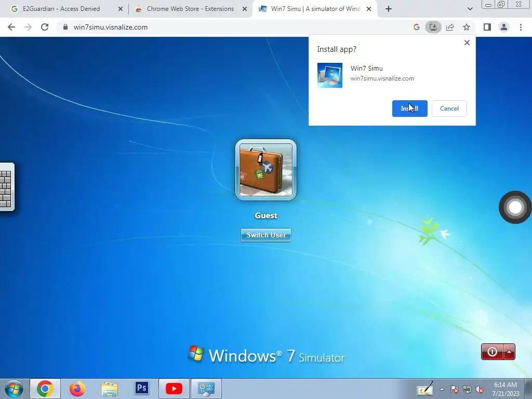The image size is (532, 399).
Task: Launch Firefox from the taskbar
Action: pyautogui.click(x=77, y=389)
